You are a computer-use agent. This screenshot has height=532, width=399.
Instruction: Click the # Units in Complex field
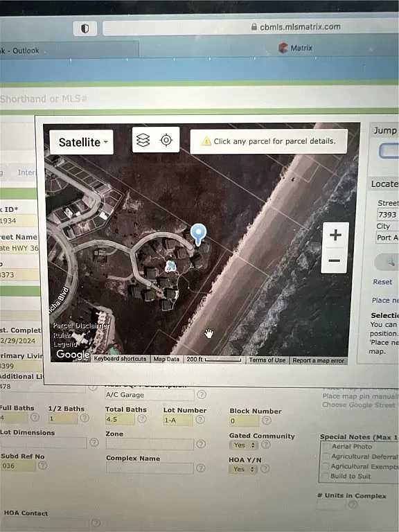(x=331, y=504)
